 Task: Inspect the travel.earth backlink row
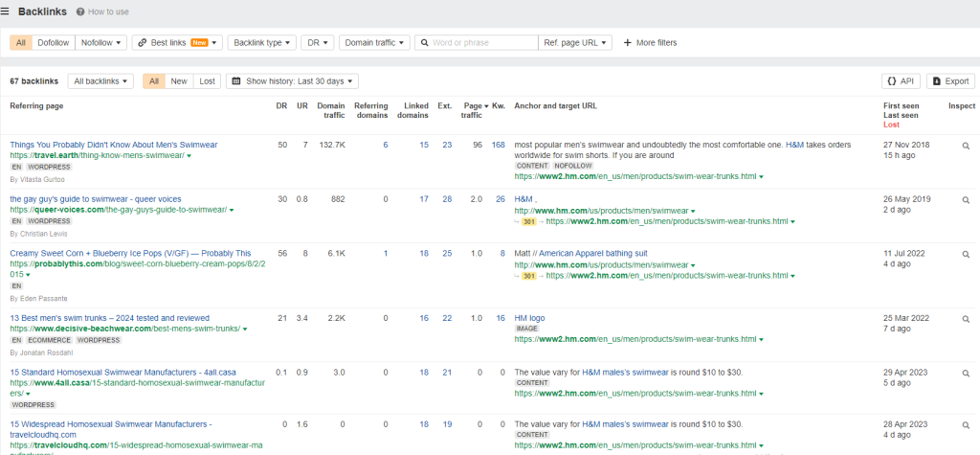click(x=965, y=146)
